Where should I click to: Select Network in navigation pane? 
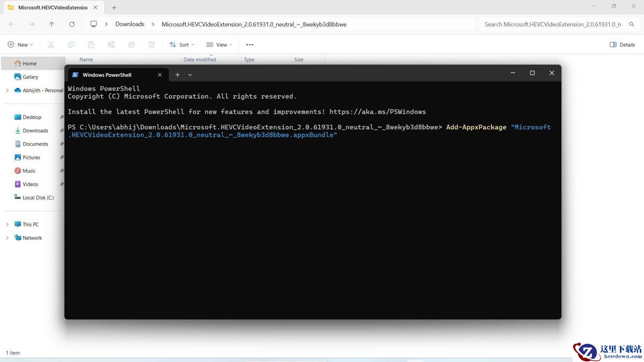(x=33, y=238)
